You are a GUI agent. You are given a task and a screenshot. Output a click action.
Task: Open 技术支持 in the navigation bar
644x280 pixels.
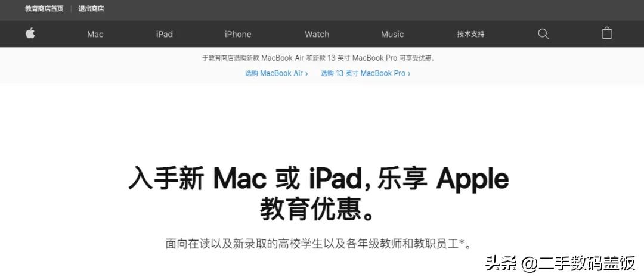click(x=470, y=34)
